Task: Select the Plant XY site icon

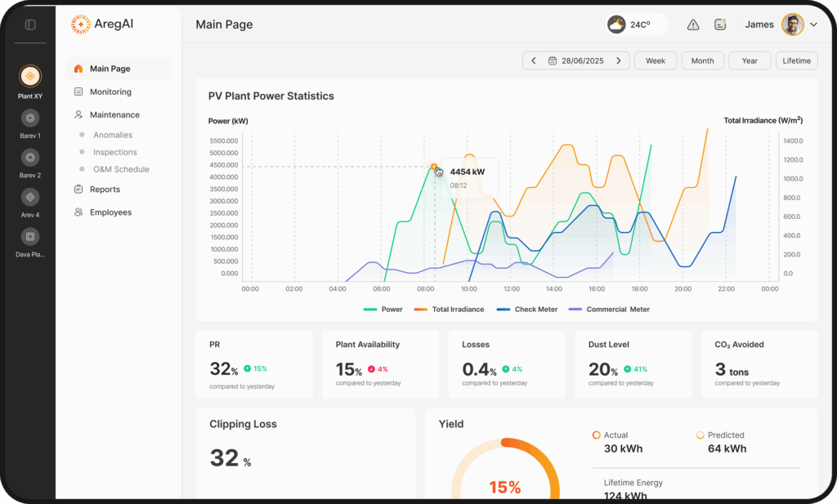Action: [x=30, y=76]
